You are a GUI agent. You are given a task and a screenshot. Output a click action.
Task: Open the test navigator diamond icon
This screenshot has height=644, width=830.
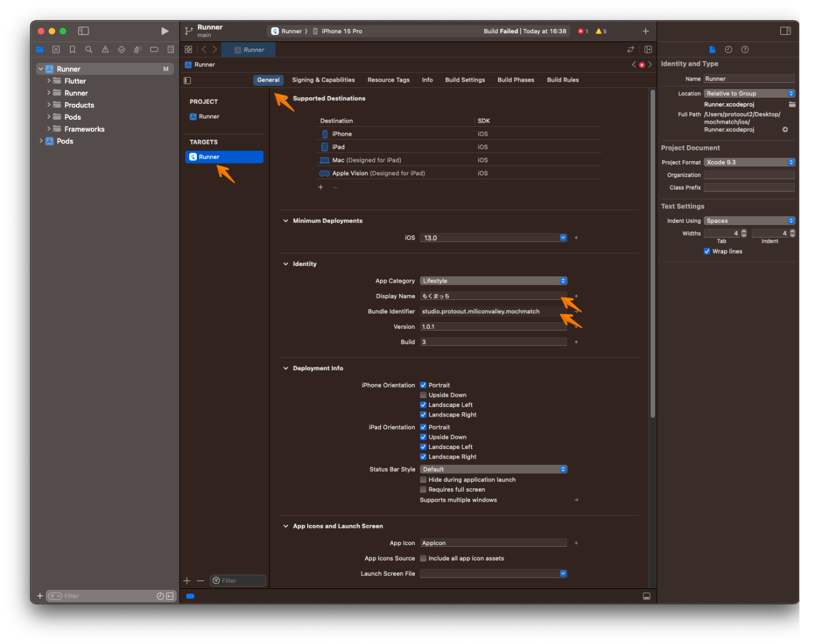(x=122, y=50)
